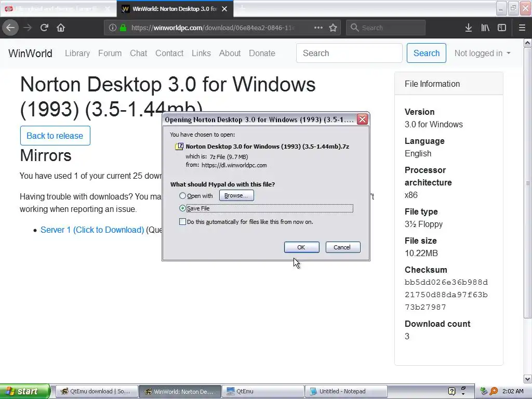Click the orange magnifier tray icon
Screen dimensions: 532x399
click(494, 391)
